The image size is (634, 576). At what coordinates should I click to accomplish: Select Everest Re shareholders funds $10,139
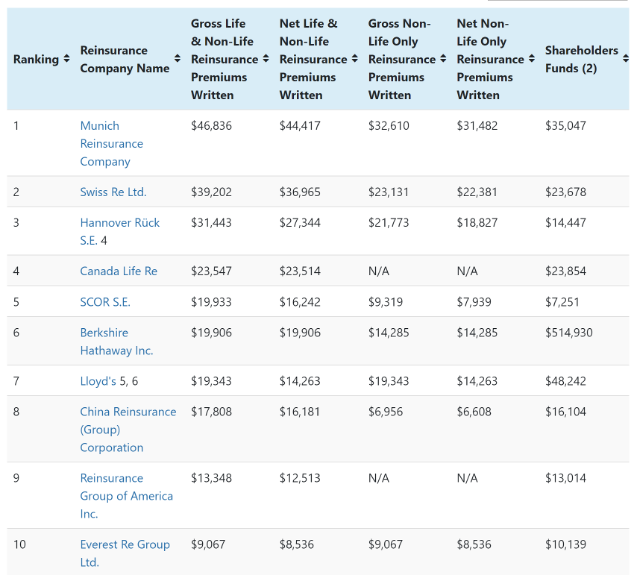point(565,544)
